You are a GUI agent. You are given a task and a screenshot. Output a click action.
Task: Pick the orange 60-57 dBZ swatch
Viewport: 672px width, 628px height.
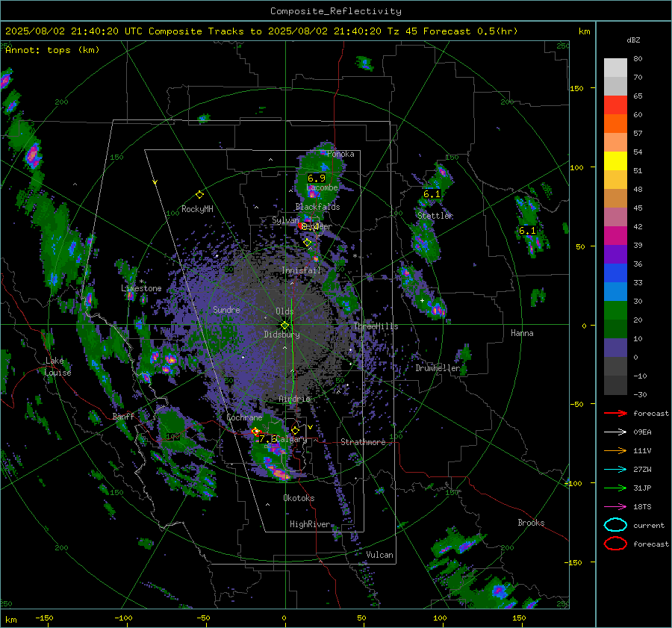point(615,123)
